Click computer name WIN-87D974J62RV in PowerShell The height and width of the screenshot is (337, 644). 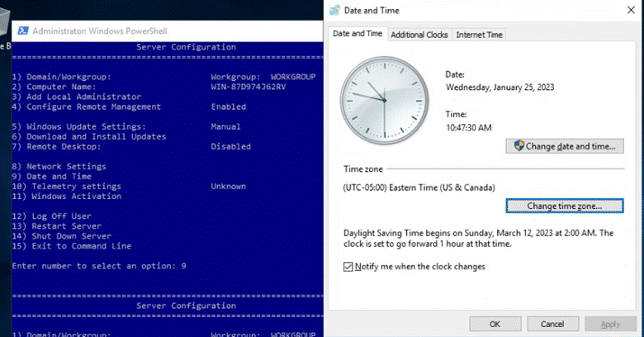coord(249,87)
